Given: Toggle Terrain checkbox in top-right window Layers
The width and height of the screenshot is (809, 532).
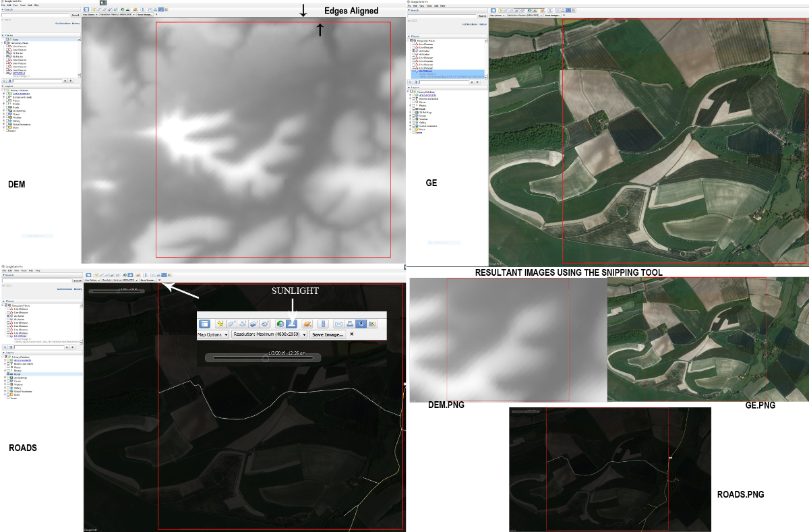Looking at the screenshot, I should [413, 133].
